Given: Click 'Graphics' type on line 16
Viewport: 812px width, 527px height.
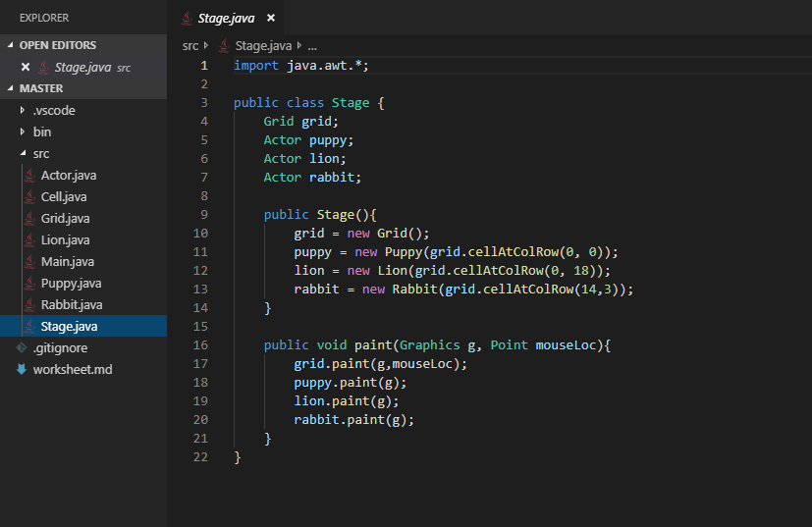Looking at the screenshot, I should pyautogui.click(x=430, y=345).
